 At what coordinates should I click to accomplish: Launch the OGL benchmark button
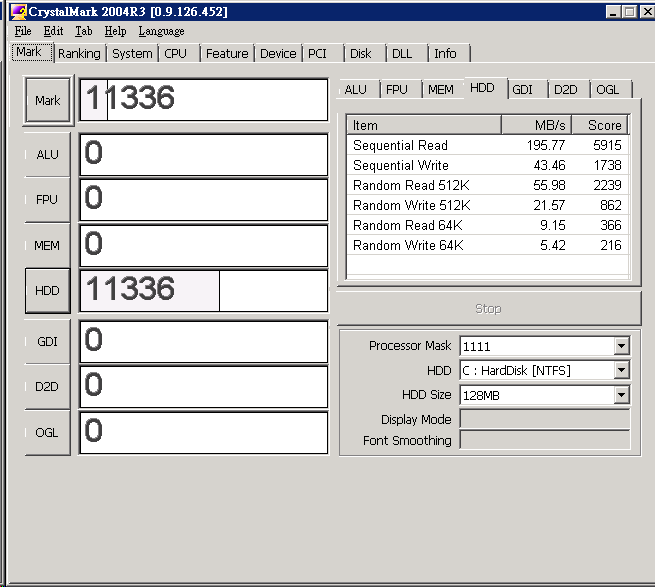click(47, 433)
